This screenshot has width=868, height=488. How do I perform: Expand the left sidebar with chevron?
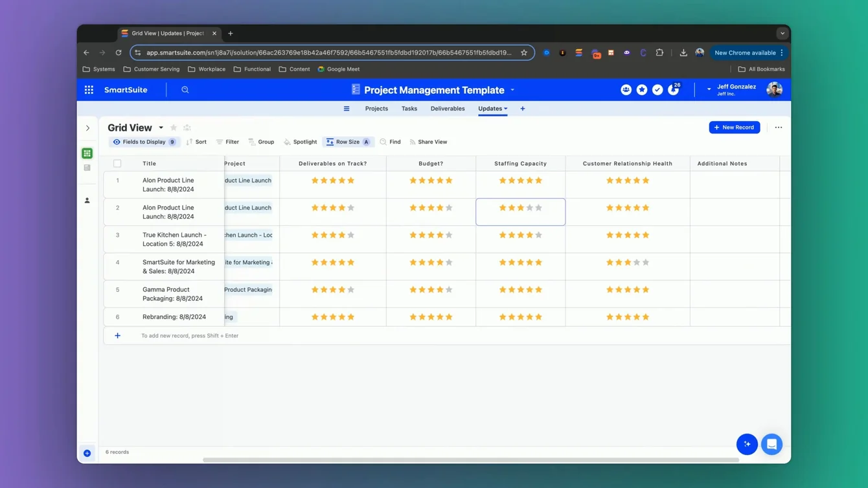[x=87, y=128]
